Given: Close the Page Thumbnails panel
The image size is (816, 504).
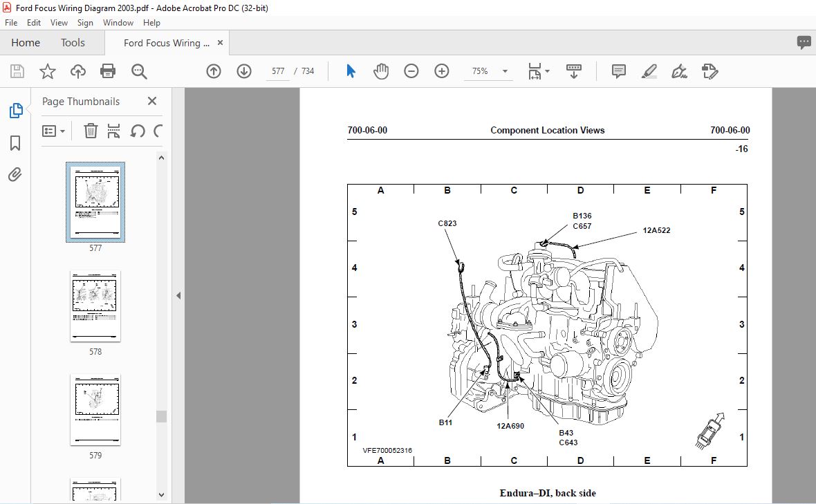Looking at the screenshot, I should pos(152,101).
